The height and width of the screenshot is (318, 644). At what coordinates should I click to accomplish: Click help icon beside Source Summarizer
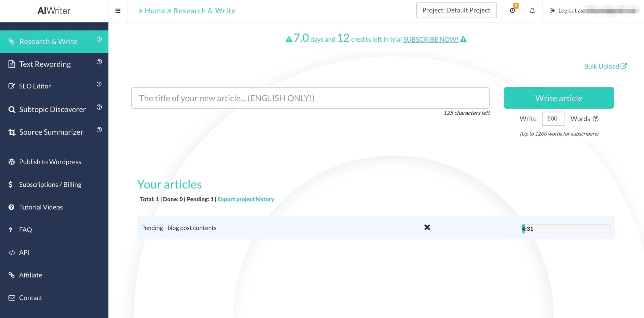[x=99, y=130]
